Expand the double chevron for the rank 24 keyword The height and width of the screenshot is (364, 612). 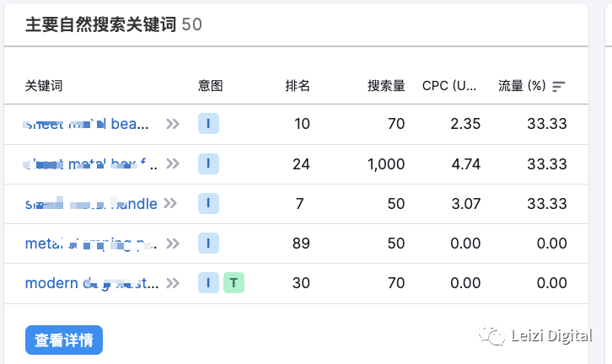[x=173, y=163]
